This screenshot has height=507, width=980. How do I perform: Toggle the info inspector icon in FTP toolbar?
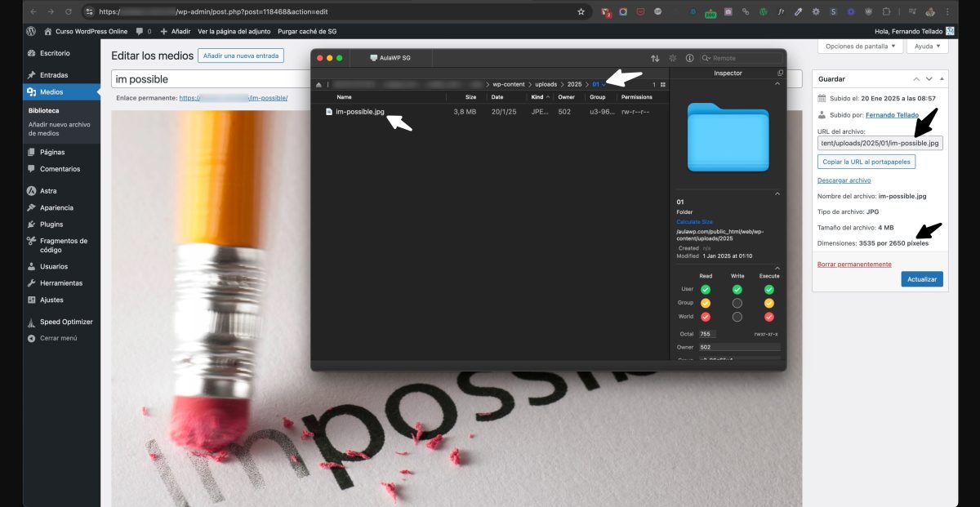tap(690, 58)
